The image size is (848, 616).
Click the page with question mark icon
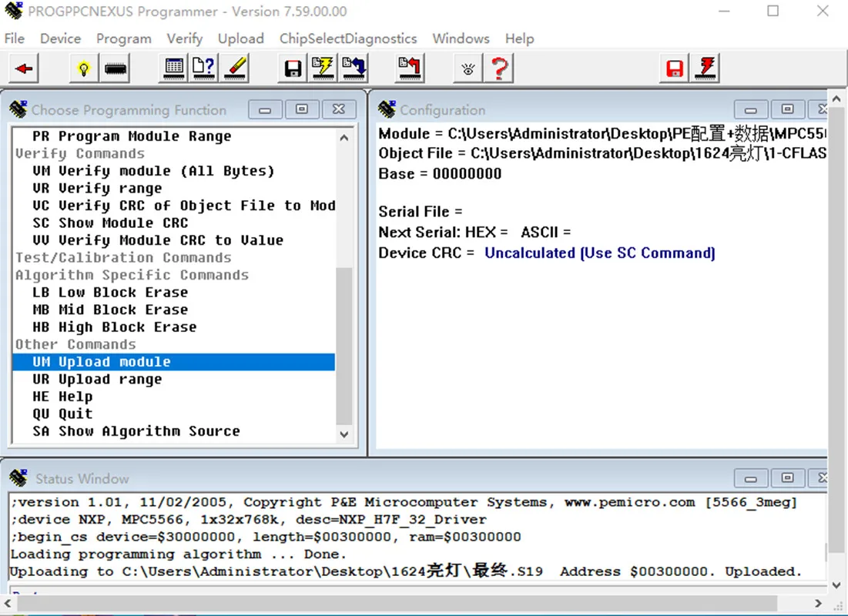(x=204, y=69)
